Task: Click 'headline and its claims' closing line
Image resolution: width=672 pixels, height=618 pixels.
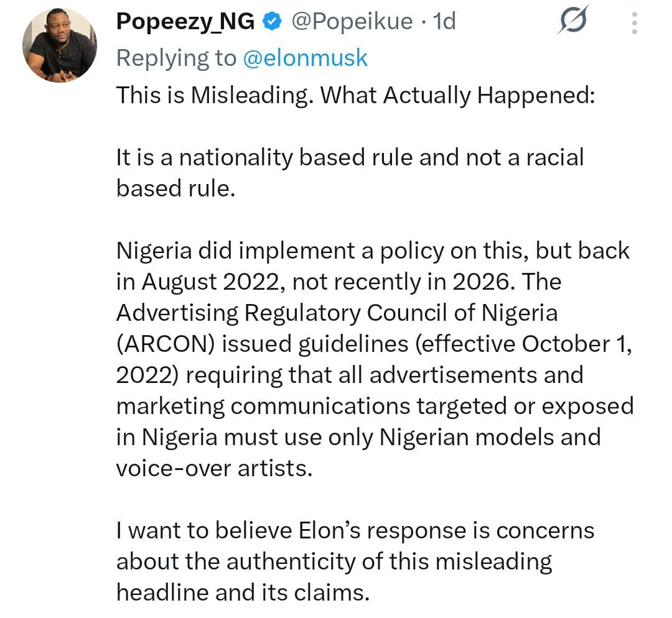Action: click(x=243, y=593)
